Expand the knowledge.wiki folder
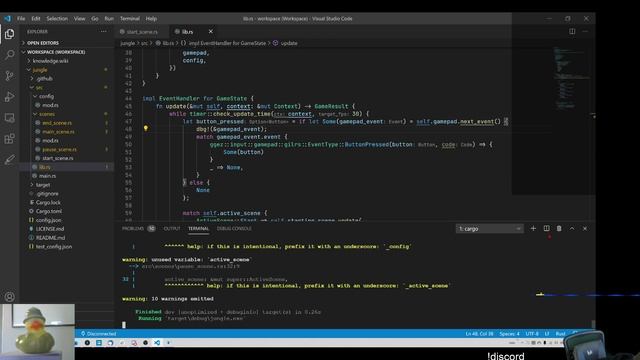640x360 pixels. 50,61
